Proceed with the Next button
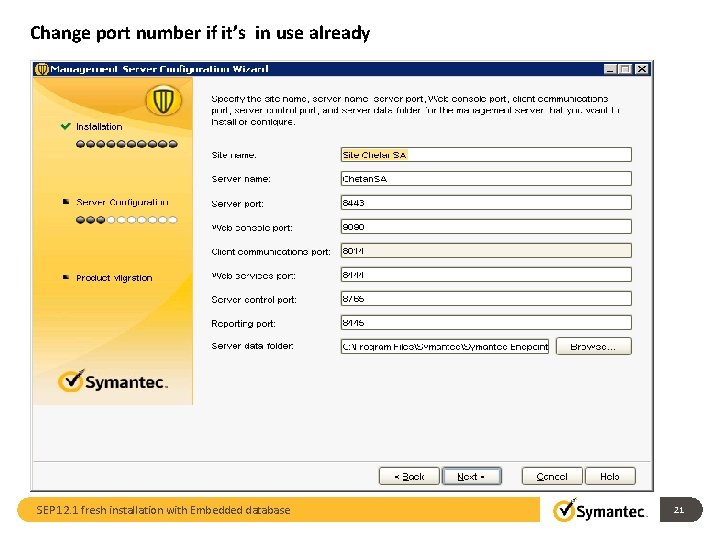Screen dimensions: 720x540 (472, 477)
